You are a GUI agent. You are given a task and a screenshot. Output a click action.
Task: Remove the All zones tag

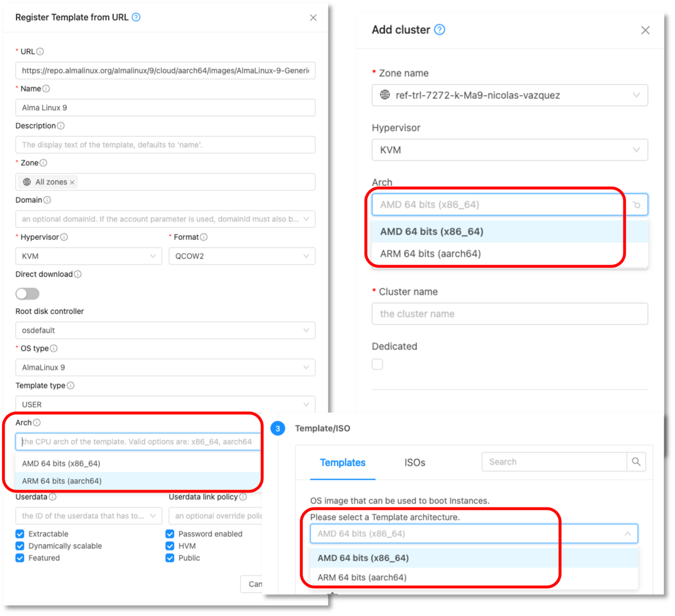pos(72,181)
